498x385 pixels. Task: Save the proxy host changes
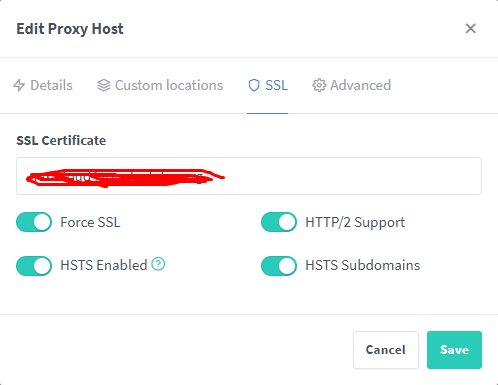click(x=454, y=350)
